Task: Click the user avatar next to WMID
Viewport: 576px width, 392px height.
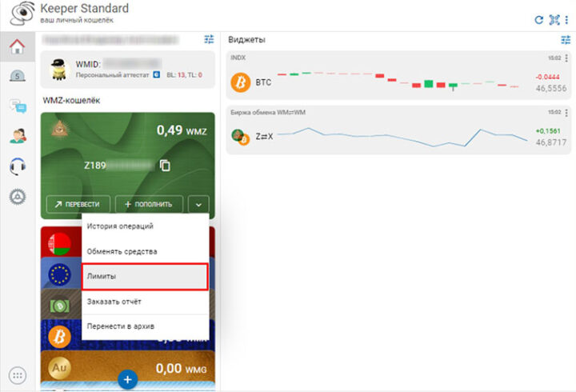Action: tap(58, 70)
